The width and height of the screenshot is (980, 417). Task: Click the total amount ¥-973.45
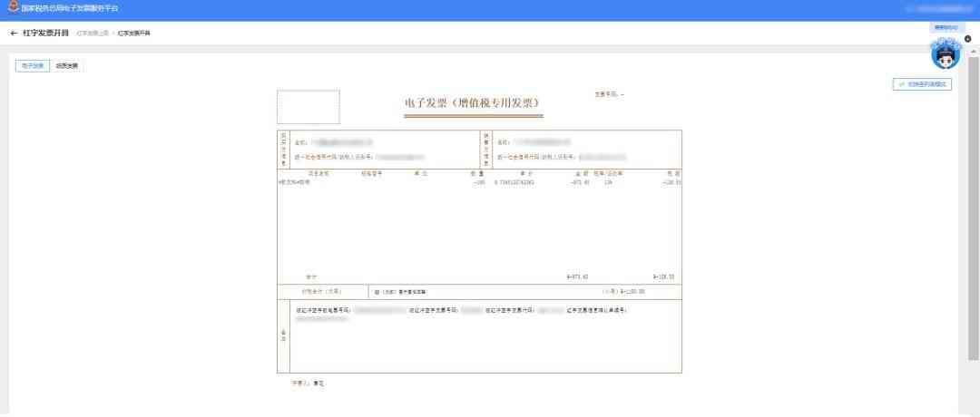(x=577, y=276)
